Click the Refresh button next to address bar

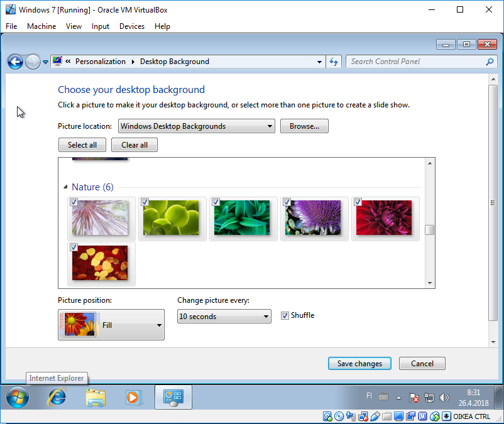click(334, 62)
